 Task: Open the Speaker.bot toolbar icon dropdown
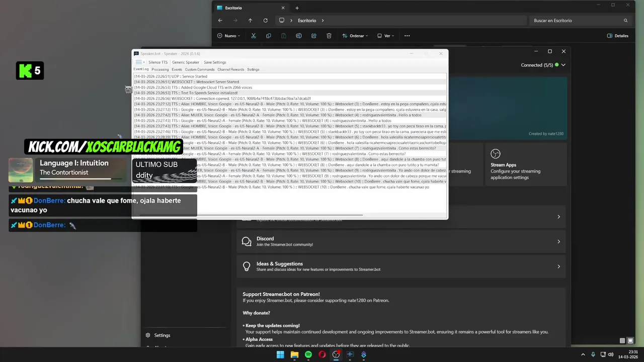tap(139, 62)
